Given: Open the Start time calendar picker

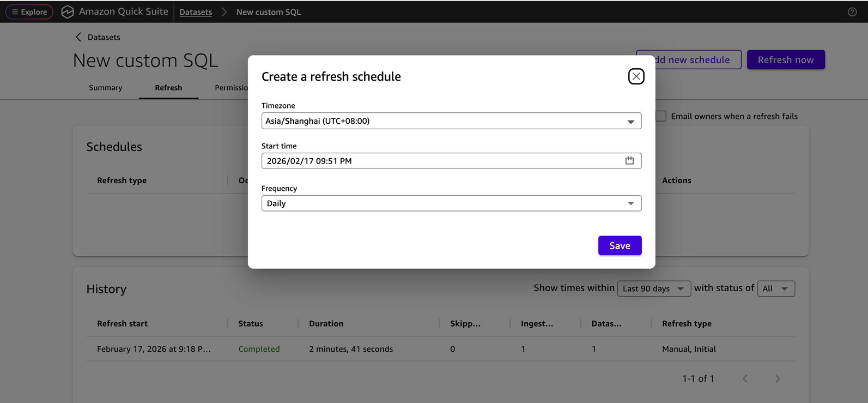Looking at the screenshot, I should click(629, 160).
